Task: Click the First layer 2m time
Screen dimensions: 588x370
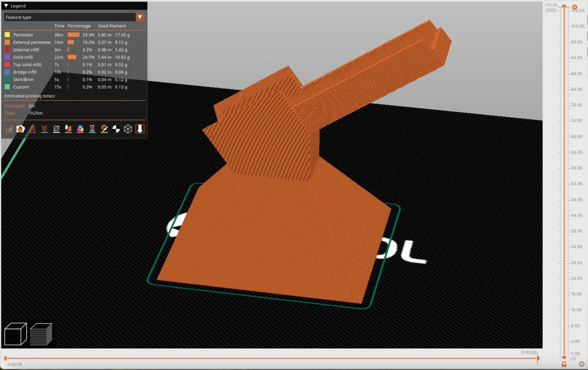Action: (32, 106)
